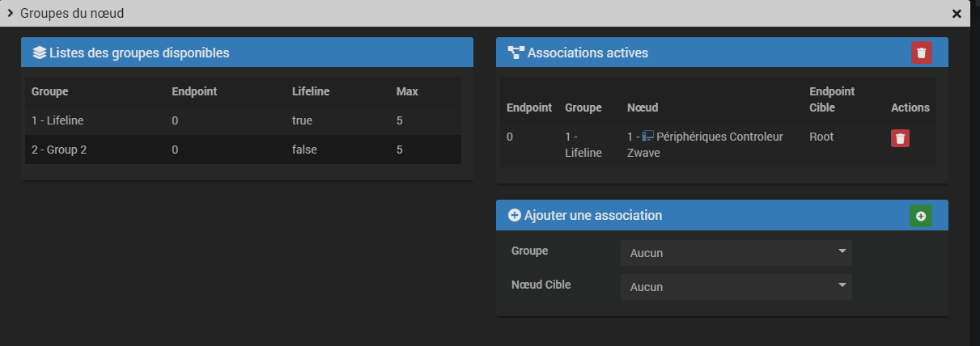
Task: Collapse the Groupes du nœud chevron
Action: point(10,14)
